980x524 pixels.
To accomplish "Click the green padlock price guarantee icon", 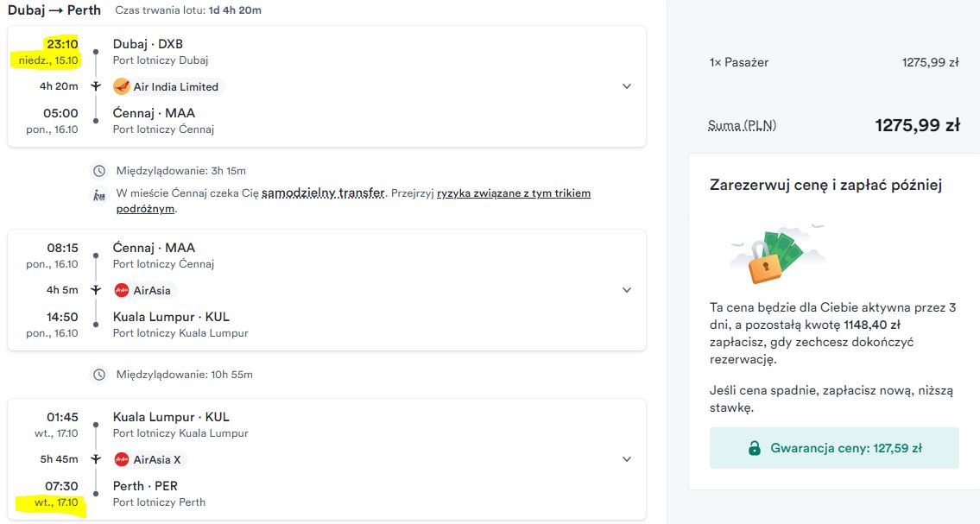I will click(755, 448).
